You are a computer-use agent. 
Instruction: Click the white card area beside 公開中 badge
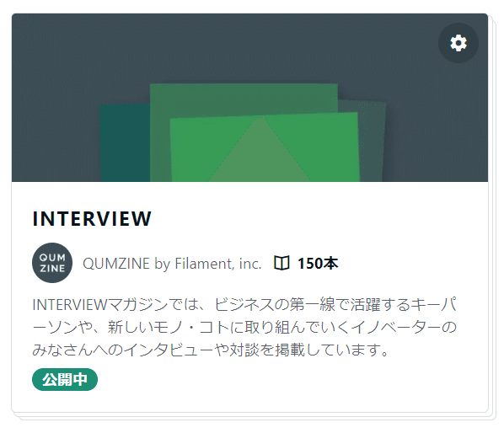point(289,380)
